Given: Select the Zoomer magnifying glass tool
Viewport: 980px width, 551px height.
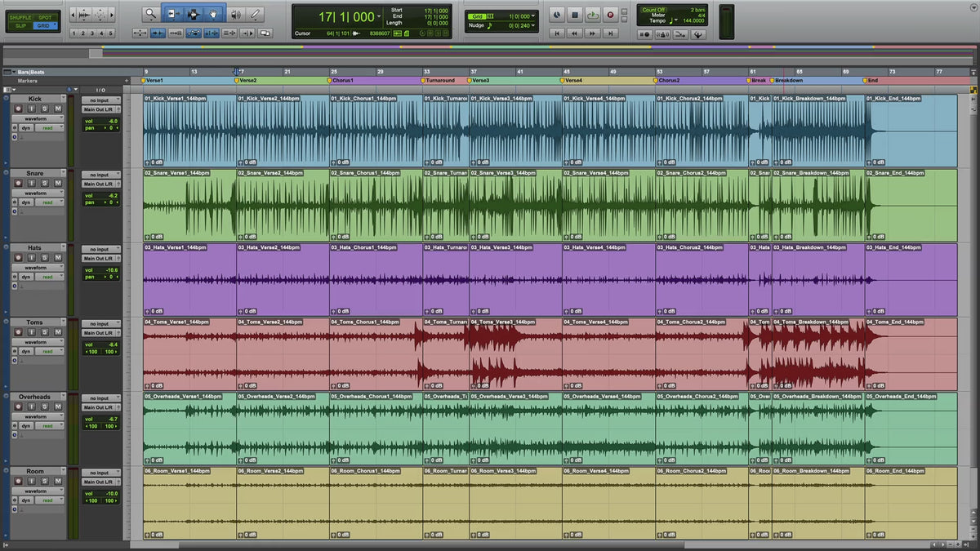Looking at the screenshot, I should click(x=151, y=14).
